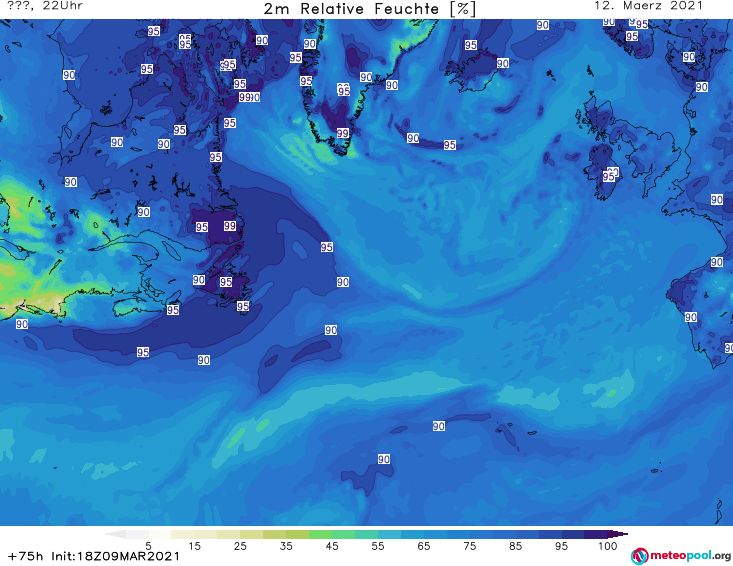The image size is (733, 566).
Task: Click the "???, 22Uhr" time label
Action: click(x=45, y=6)
